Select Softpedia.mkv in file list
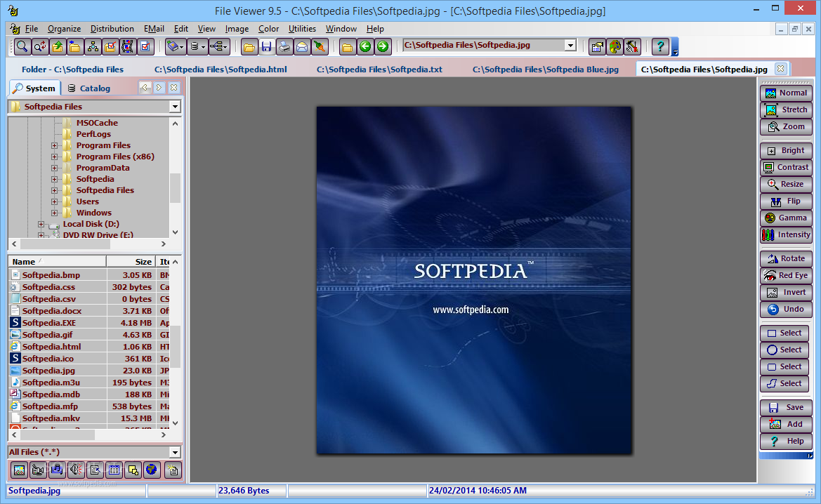The width and height of the screenshot is (821, 504). (x=51, y=418)
